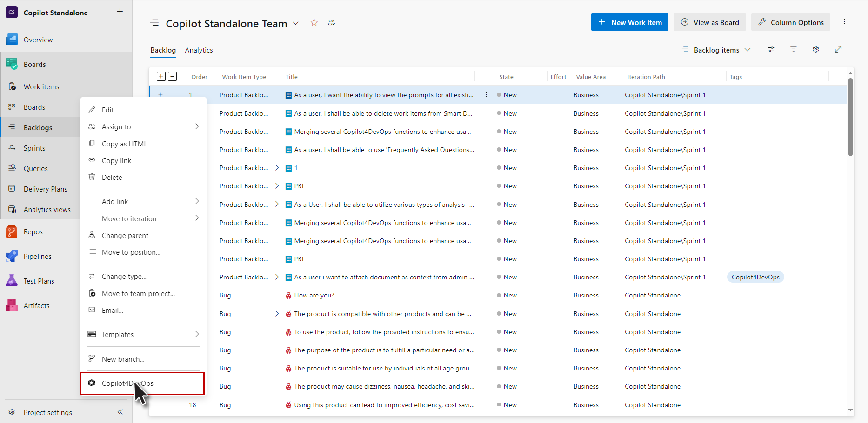Toggle the hamburger menu beside team name
Viewport: 868px width, 423px height.
pyautogui.click(x=154, y=23)
